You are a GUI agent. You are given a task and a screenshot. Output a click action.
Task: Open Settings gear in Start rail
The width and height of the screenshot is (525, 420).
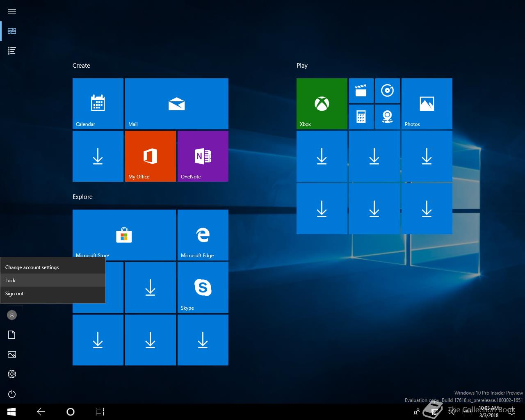click(x=12, y=374)
